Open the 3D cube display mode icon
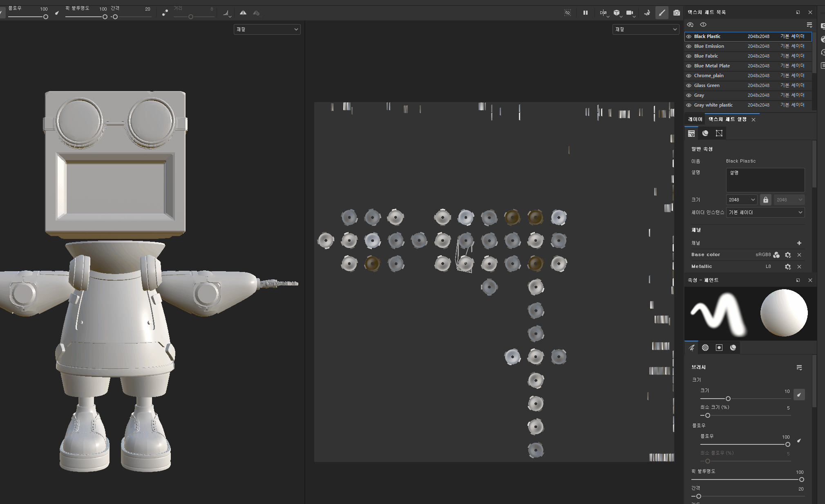The width and height of the screenshot is (825, 504). pyautogui.click(x=617, y=13)
